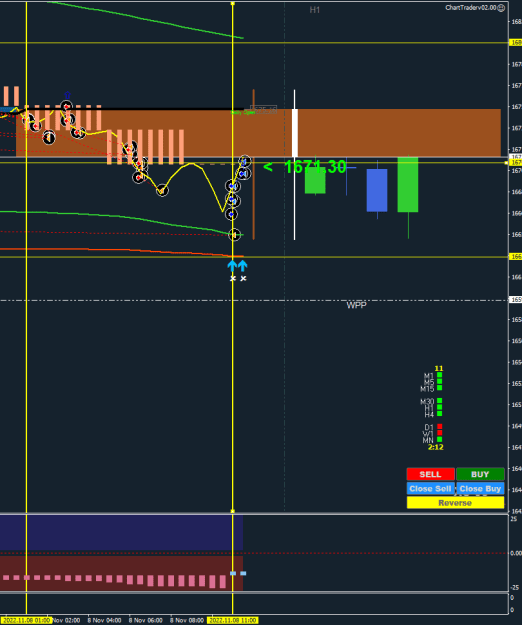This screenshot has width=522, height=625.
Task: Click the right cyan up-arrow signal
Action: (x=243, y=265)
